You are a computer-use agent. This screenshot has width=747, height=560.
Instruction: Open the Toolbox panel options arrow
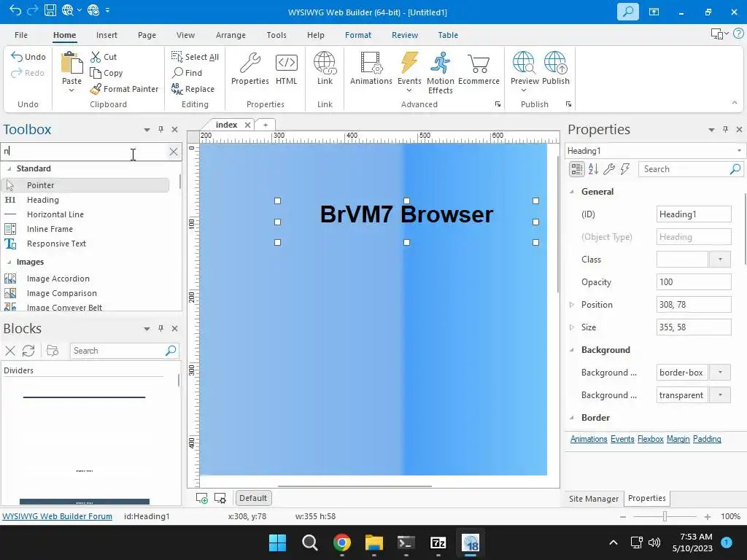pos(147,130)
